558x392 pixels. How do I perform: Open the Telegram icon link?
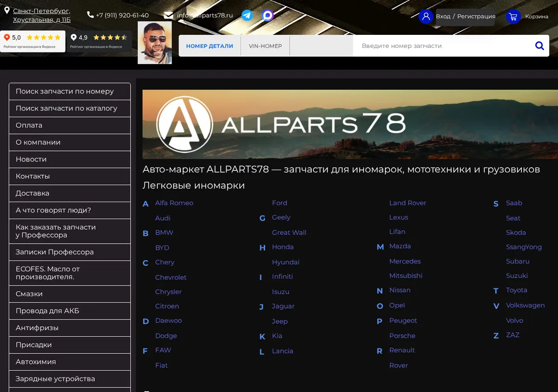(247, 15)
